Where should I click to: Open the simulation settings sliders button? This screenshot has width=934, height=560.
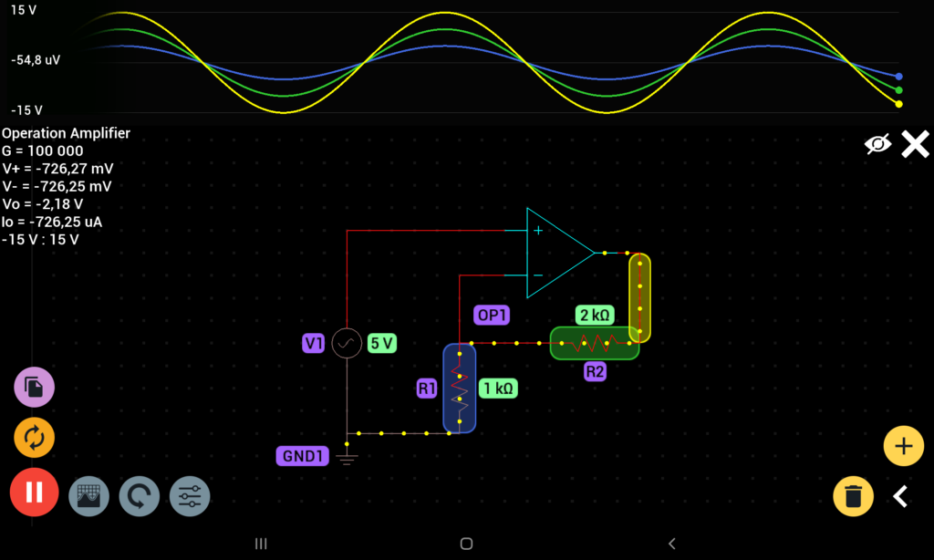[x=190, y=496]
